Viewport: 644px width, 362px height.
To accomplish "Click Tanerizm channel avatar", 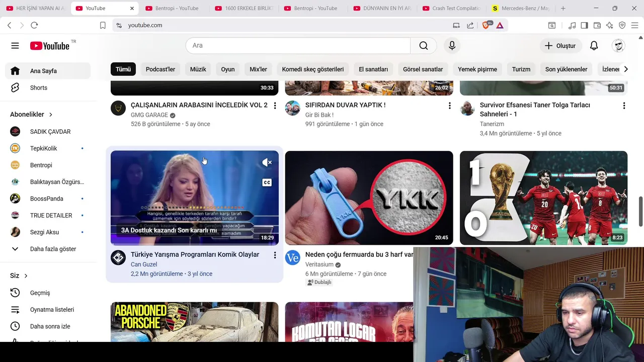I will pos(467,108).
